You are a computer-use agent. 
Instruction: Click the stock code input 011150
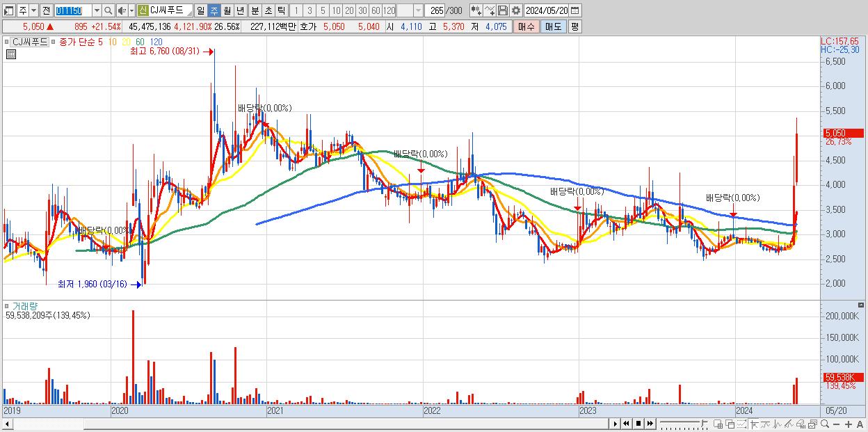tap(72, 10)
